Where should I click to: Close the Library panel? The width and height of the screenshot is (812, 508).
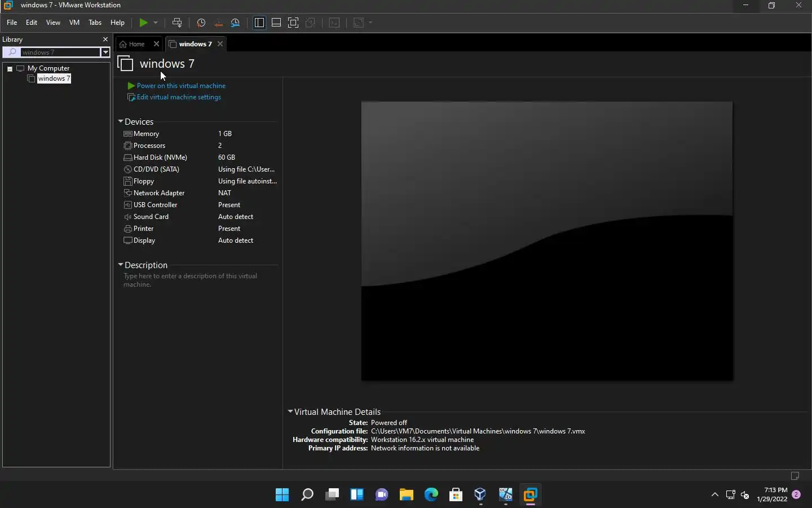pyautogui.click(x=105, y=40)
